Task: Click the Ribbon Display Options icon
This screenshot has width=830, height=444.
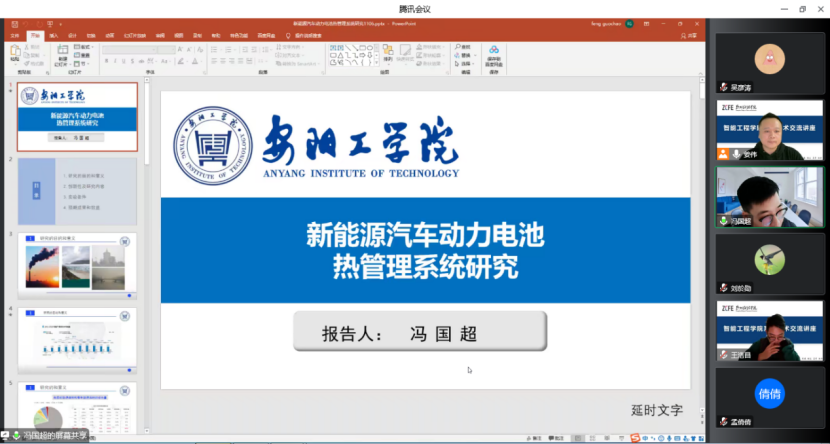Action: click(646, 24)
